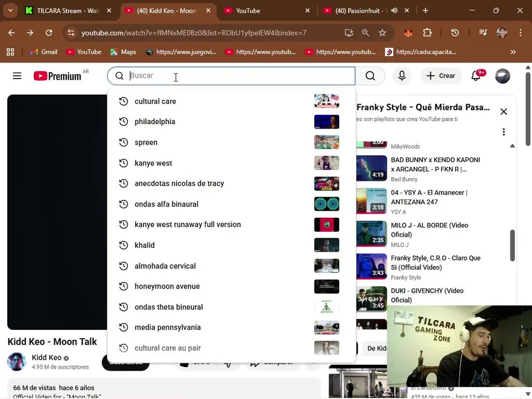Open the browser extensions puzzle icon

[427, 33]
